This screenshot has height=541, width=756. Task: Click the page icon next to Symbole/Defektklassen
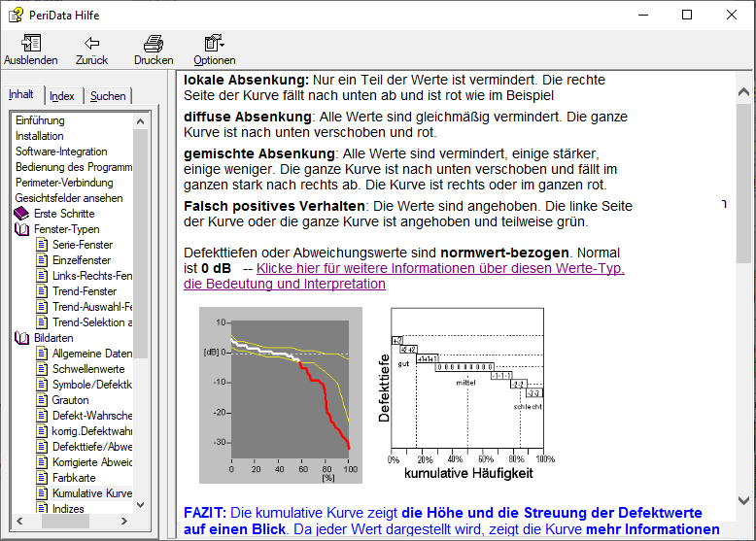point(43,385)
